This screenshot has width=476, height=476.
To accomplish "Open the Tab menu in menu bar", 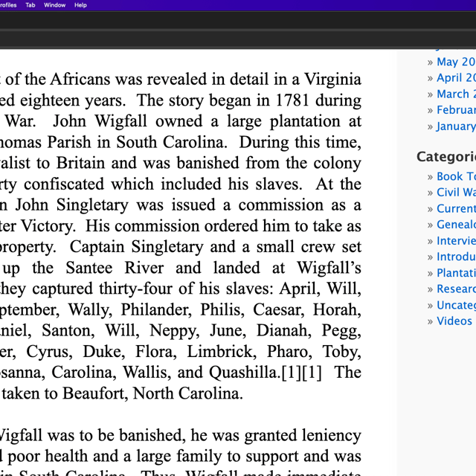I will (30, 5).
